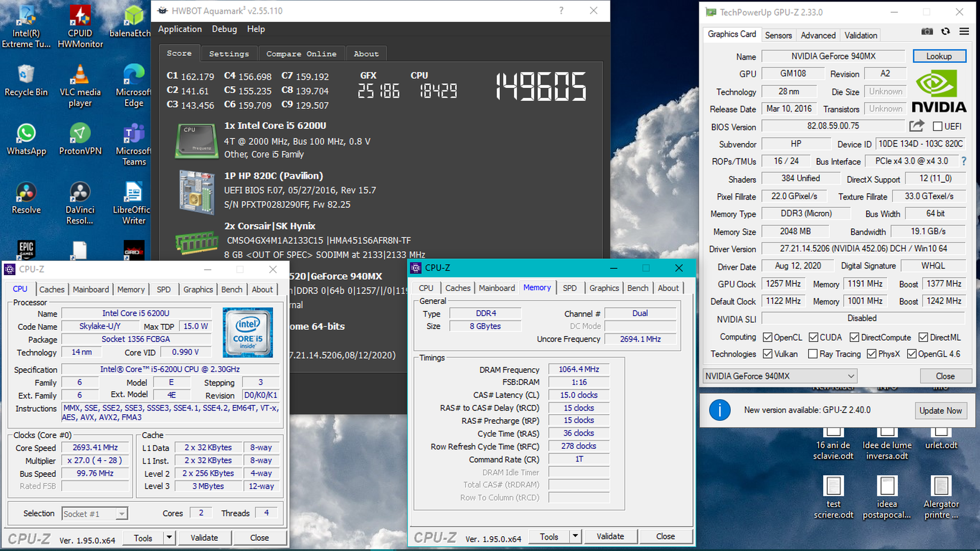Click Validate in CPU-Z CPU window
The width and height of the screenshot is (980, 551).
point(204,538)
